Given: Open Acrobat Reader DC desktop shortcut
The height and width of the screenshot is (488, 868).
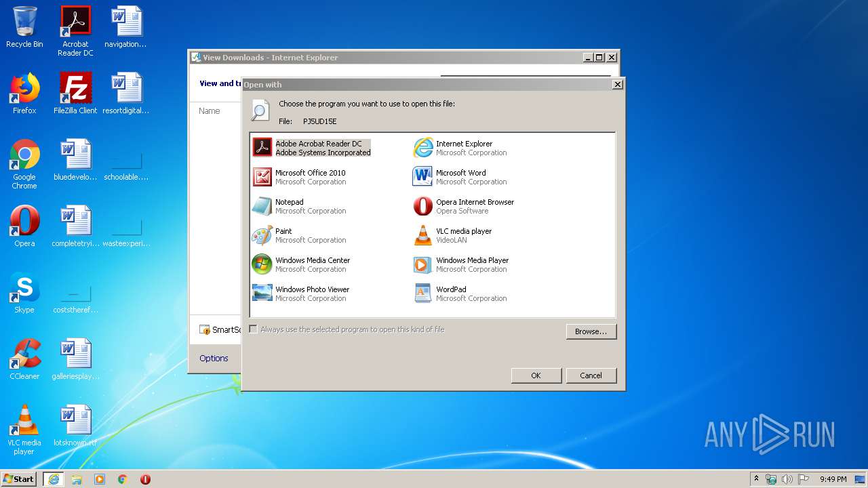Looking at the screenshot, I should 75,31.
